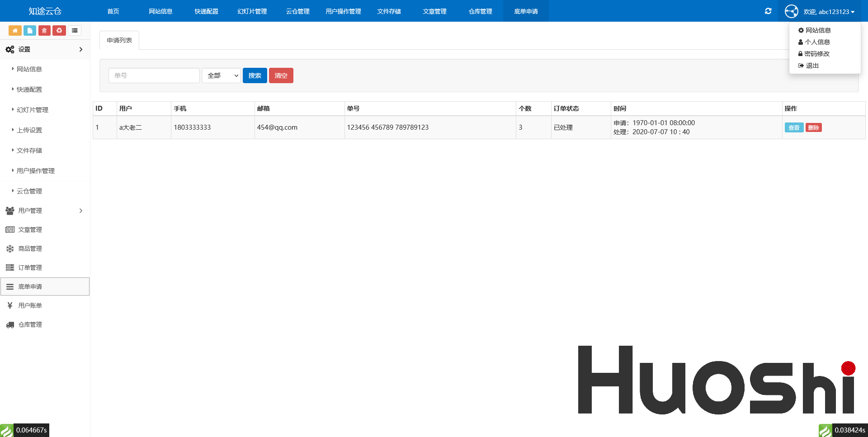The image size is (868, 437).
Task: Click the share-style avatar icon beside username
Action: tap(791, 11)
